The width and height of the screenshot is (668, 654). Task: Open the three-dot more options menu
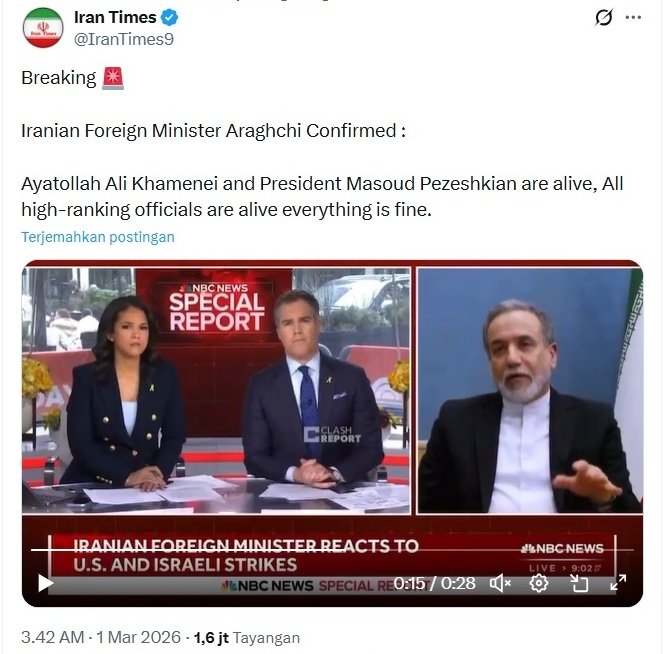633,17
